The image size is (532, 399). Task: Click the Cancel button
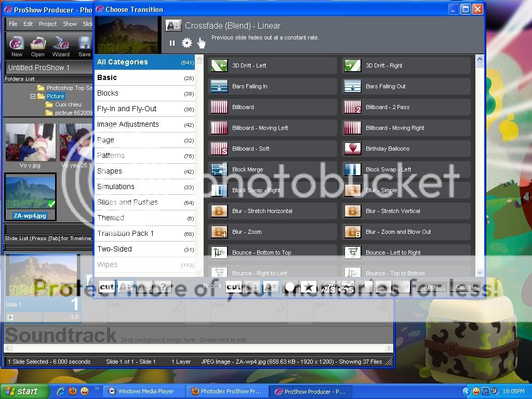pyautogui.click(x=464, y=287)
